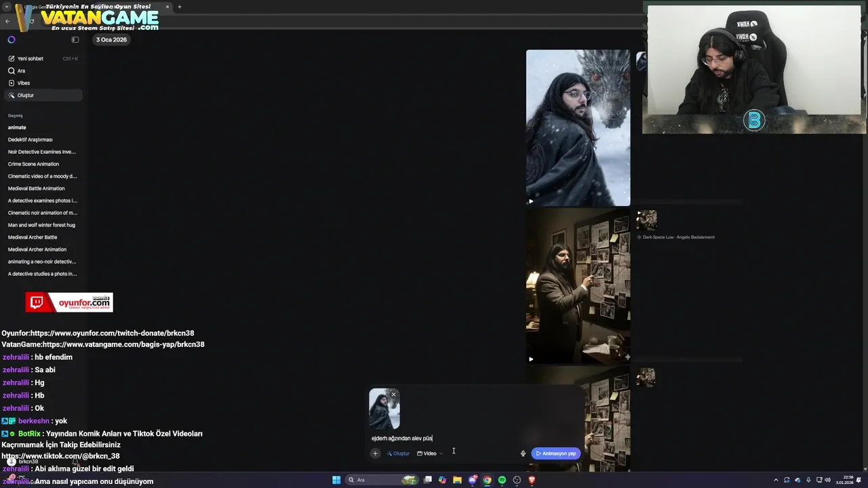
Task: Click tray microphone icon
Action: point(808,480)
